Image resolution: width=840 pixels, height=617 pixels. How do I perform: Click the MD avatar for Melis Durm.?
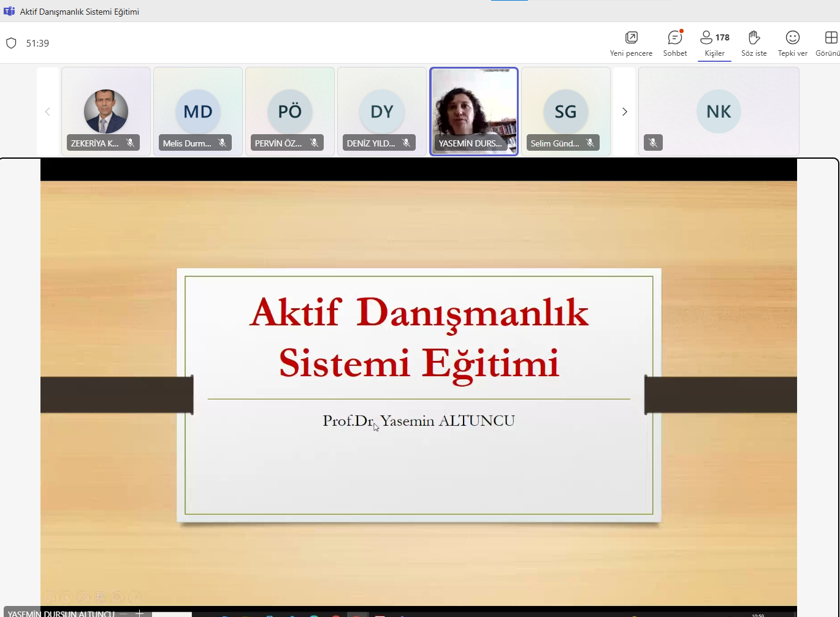click(x=198, y=112)
